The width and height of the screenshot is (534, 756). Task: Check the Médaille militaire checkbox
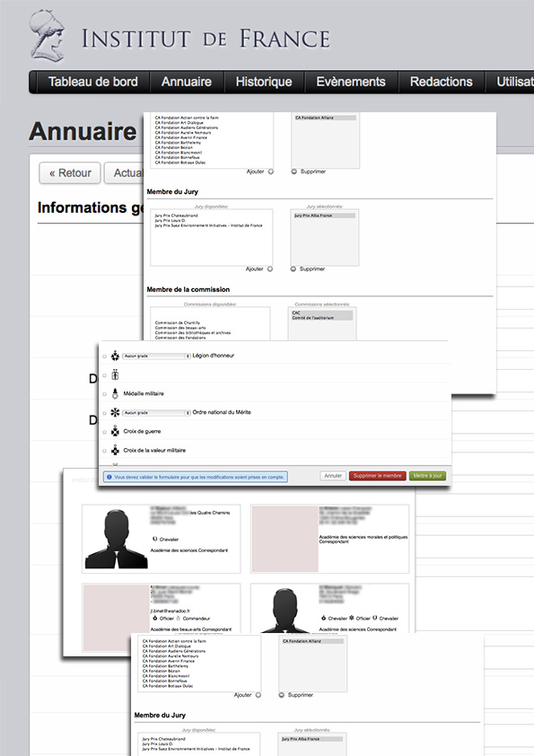105,394
